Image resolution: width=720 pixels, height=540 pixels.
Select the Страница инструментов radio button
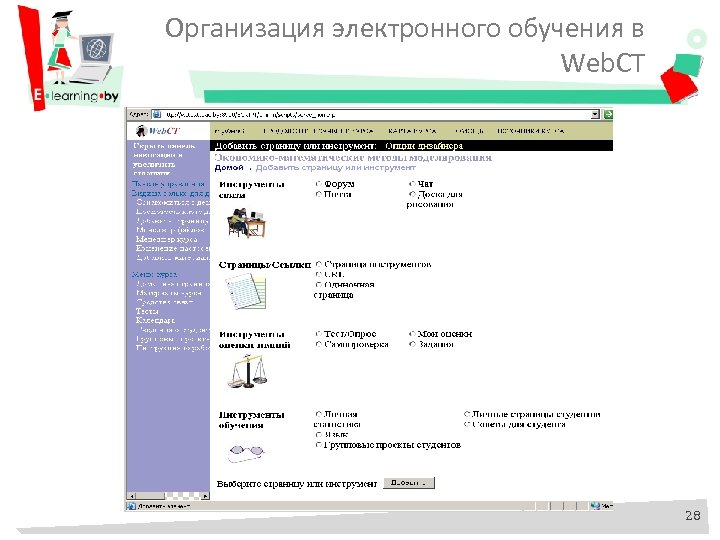pos(318,264)
